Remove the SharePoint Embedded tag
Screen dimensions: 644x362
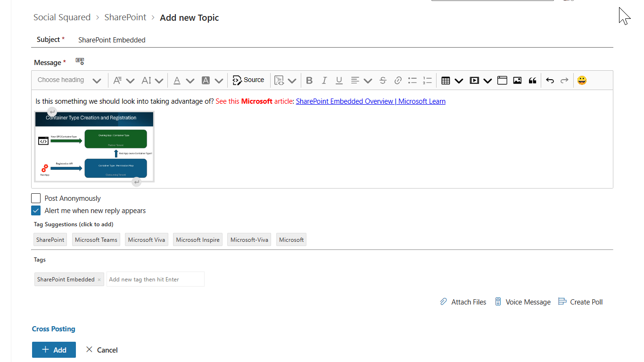pyautogui.click(x=99, y=280)
